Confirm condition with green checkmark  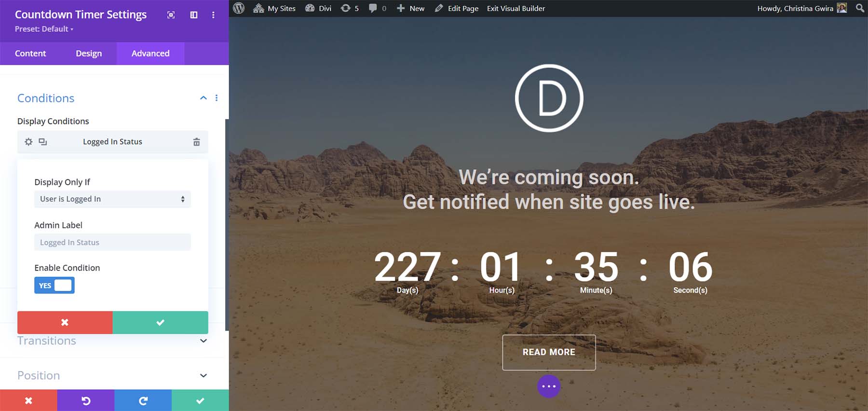pyautogui.click(x=161, y=322)
